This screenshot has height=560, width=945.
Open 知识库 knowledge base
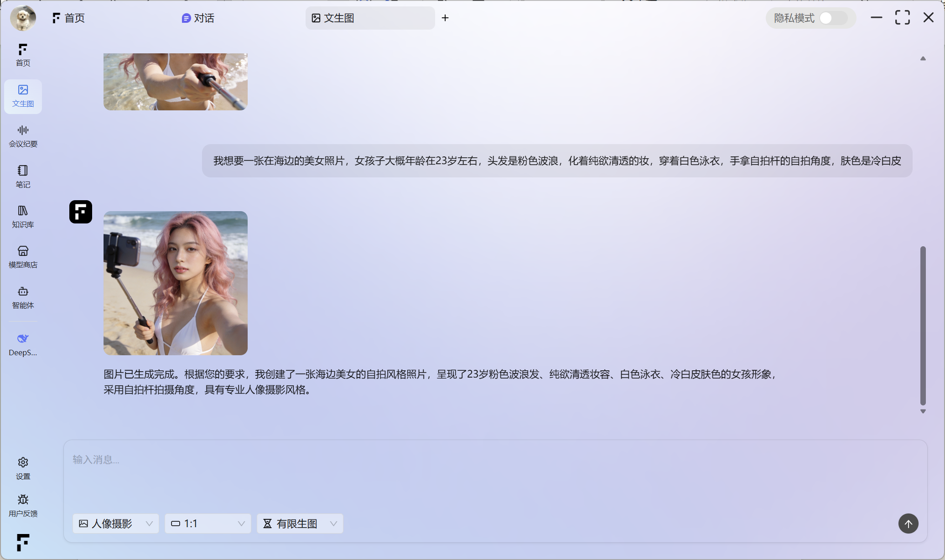click(x=23, y=216)
